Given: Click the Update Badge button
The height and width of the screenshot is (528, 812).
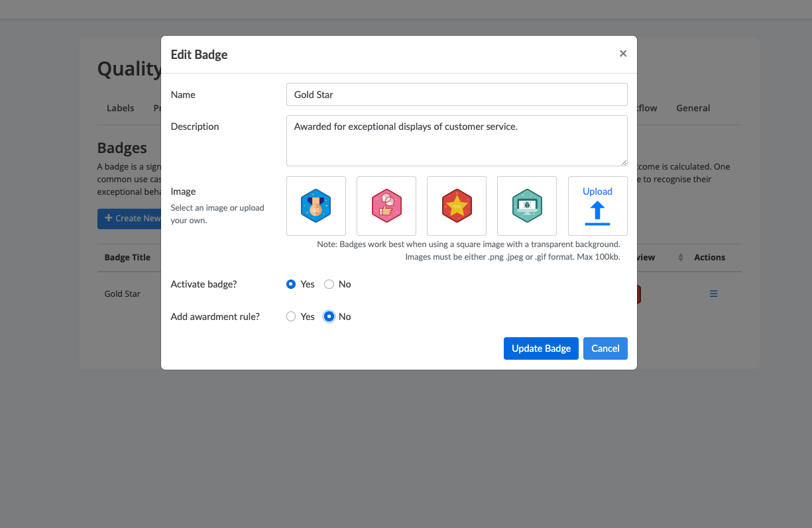Looking at the screenshot, I should click(541, 348).
